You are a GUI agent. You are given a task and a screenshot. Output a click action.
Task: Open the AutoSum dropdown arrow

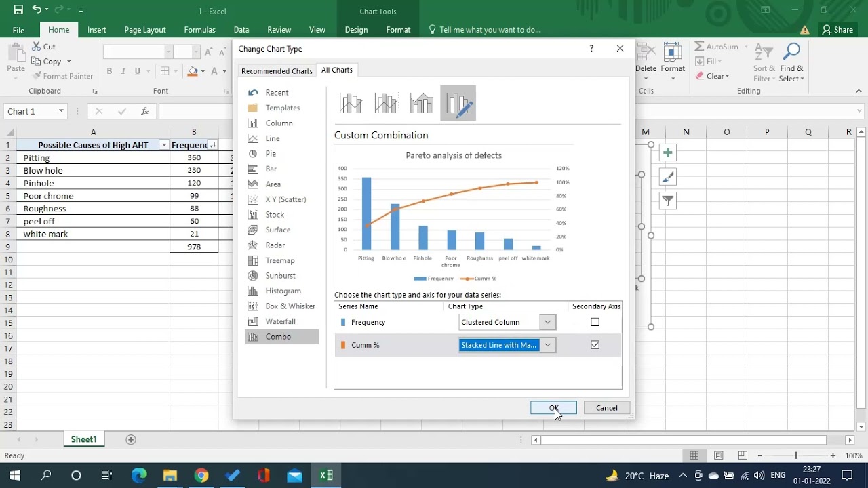745,47
